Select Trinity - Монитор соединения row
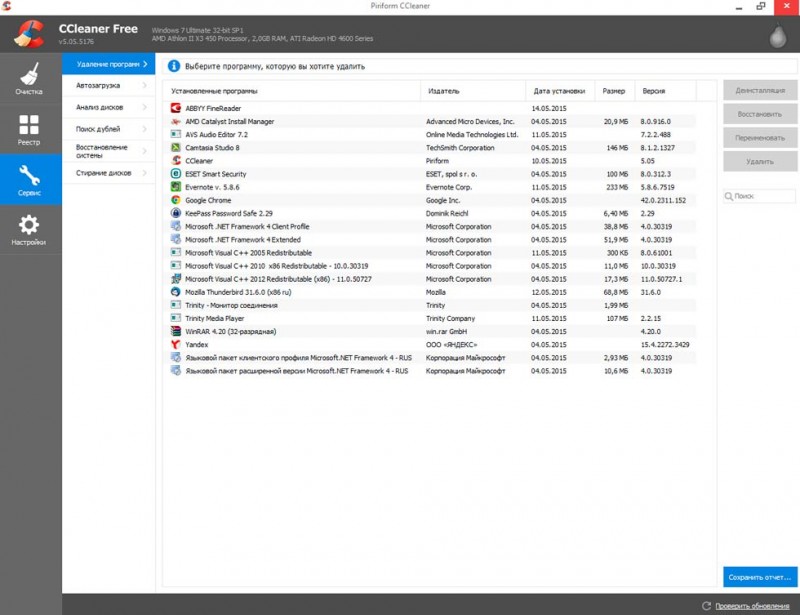 pos(432,305)
